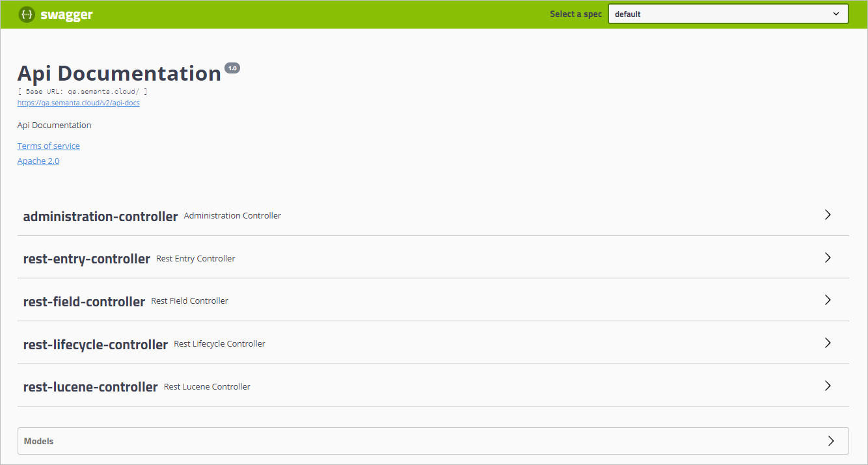This screenshot has height=465, width=868.
Task: Click the chevron beside rest-field-controller
Action: click(828, 300)
